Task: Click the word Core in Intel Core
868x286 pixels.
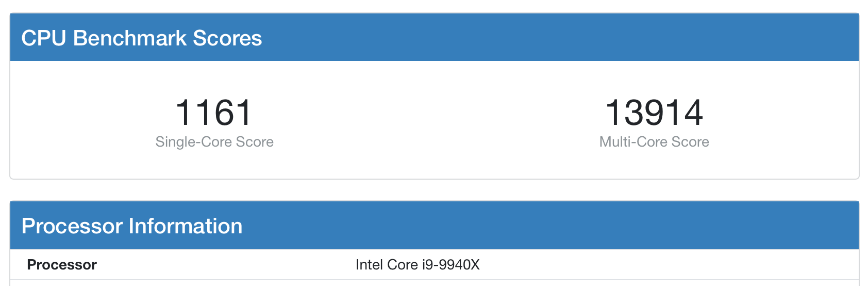Action: click(x=403, y=265)
